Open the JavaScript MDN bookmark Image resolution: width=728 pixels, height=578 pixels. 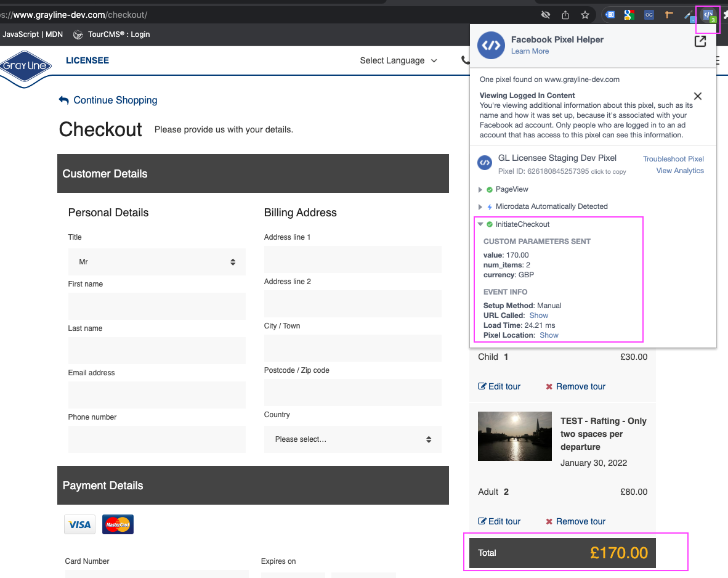tap(32, 35)
